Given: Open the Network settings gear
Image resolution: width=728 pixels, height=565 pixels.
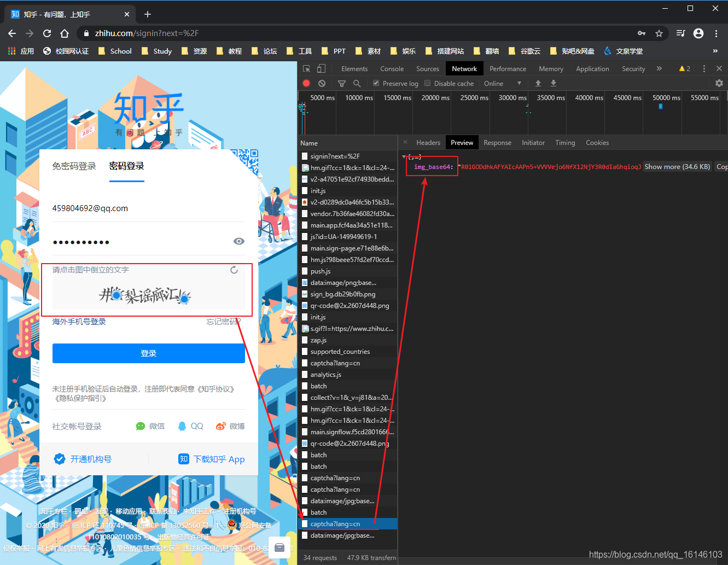Looking at the screenshot, I should (x=719, y=83).
